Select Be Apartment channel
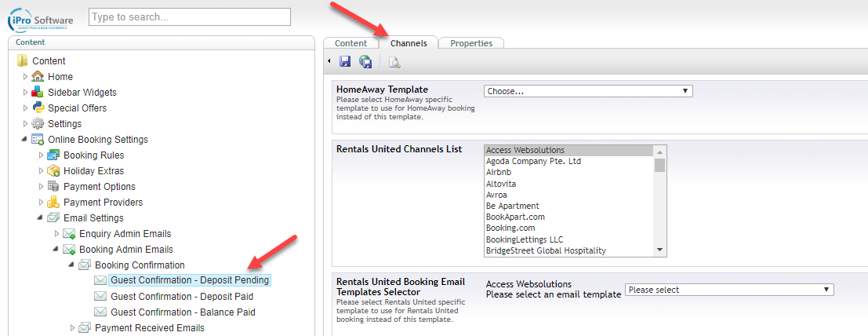Screen dimensions: 868x336 [568, 206]
